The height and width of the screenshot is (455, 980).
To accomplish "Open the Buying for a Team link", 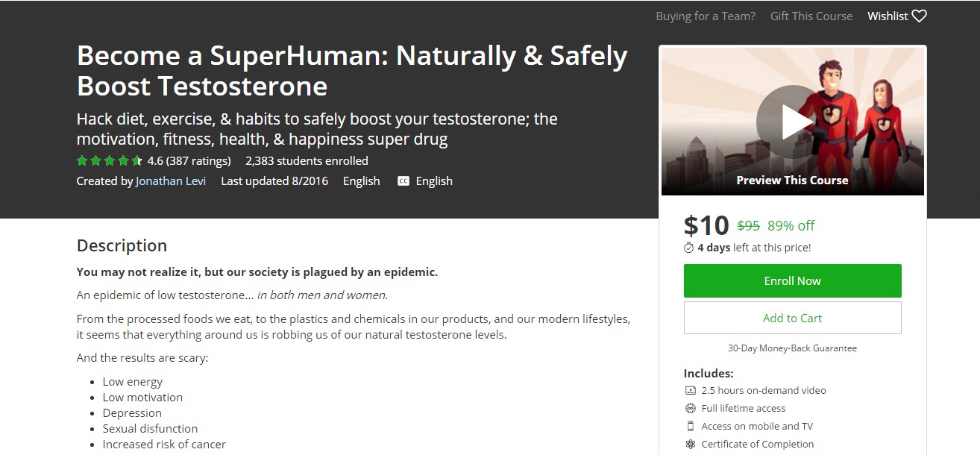I will 706,16.
